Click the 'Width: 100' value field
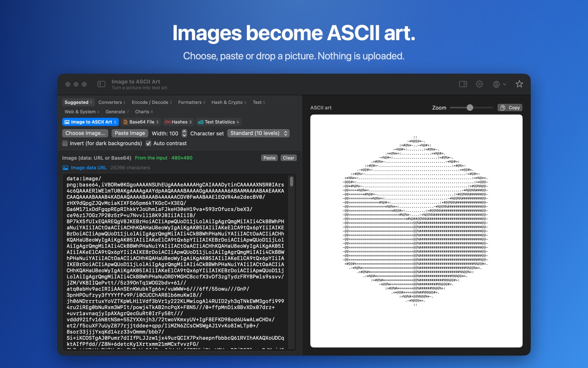The width and height of the screenshot is (588, 368). coord(165,133)
